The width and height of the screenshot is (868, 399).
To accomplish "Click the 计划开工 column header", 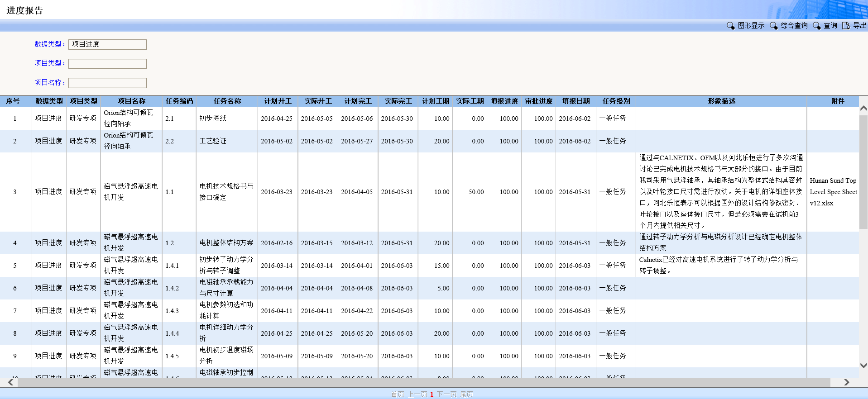I will point(278,101).
